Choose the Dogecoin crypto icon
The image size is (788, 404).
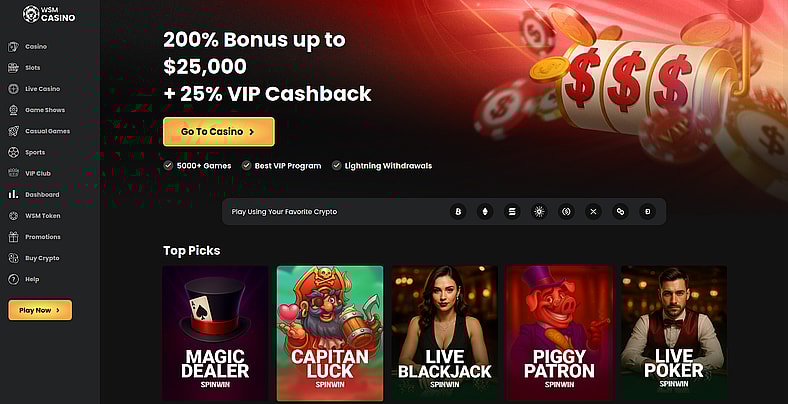pos(647,212)
